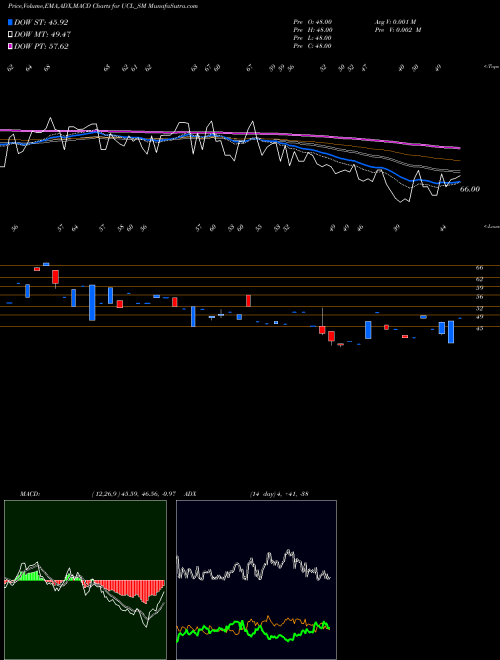
Task: Click the green MACD histogram chart panel
Action: point(85,580)
